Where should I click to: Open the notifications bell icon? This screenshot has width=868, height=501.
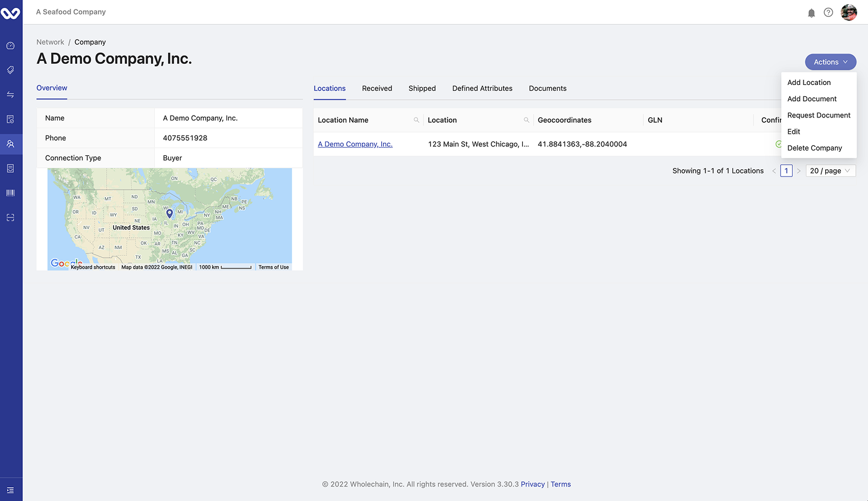click(811, 13)
